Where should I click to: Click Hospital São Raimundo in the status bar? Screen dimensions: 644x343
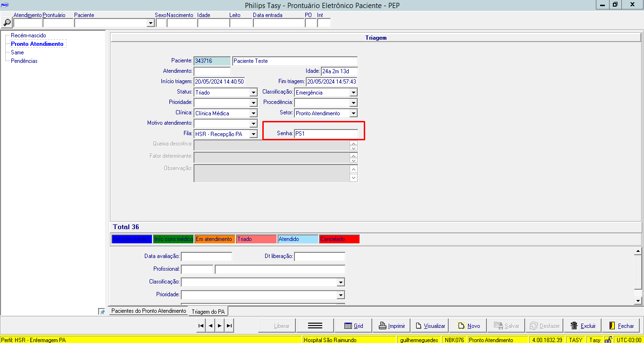tap(350, 340)
